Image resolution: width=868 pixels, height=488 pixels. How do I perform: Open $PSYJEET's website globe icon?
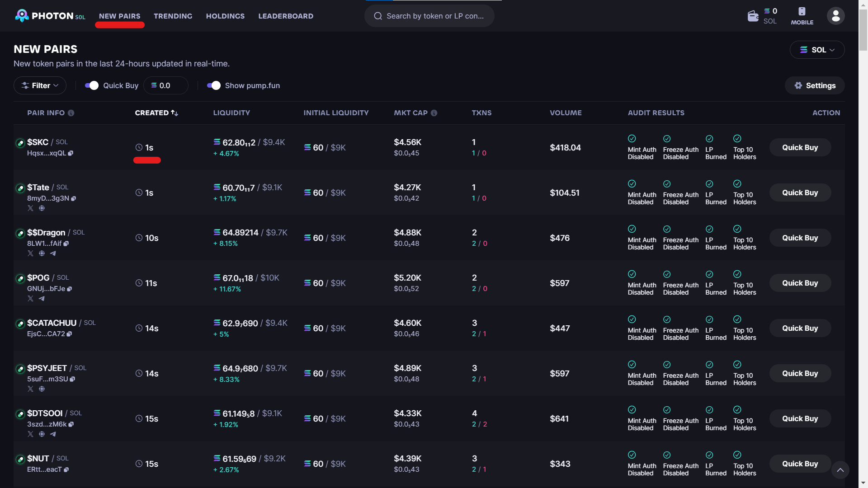click(42, 389)
